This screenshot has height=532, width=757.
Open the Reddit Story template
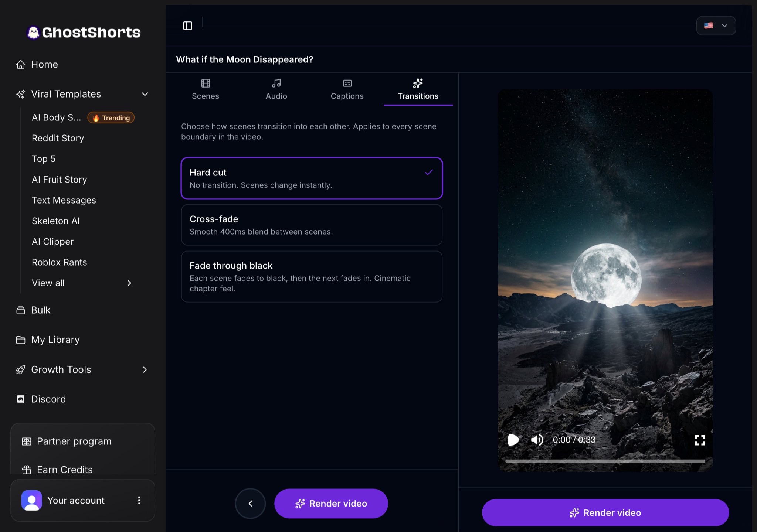click(x=58, y=139)
